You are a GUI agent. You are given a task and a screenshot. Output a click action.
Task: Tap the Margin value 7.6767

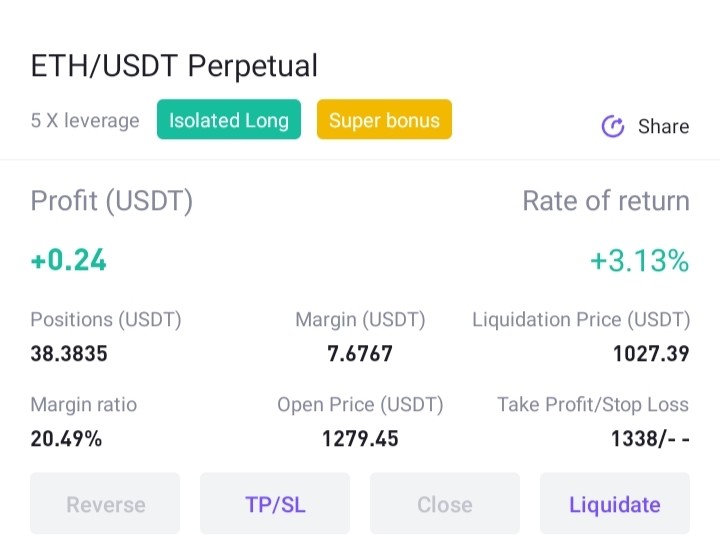click(x=360, y=354)
